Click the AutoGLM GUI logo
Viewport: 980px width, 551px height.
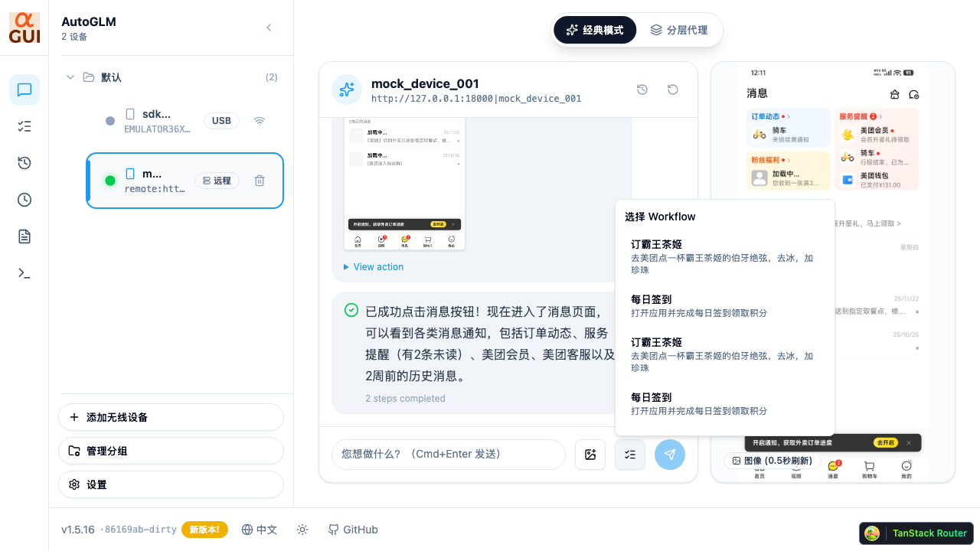[x=24, y=28]
